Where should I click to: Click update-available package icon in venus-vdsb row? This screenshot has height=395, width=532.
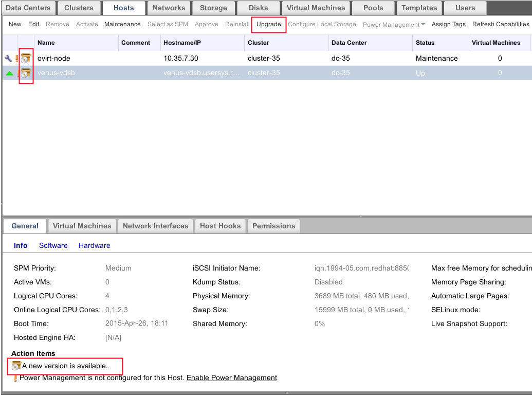tap(26, 74)
